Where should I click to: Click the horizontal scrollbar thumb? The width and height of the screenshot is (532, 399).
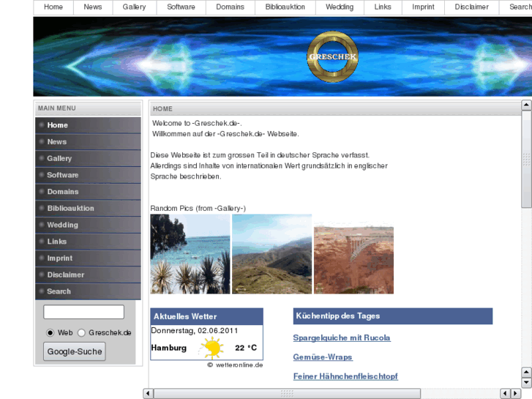pos(287,393)
